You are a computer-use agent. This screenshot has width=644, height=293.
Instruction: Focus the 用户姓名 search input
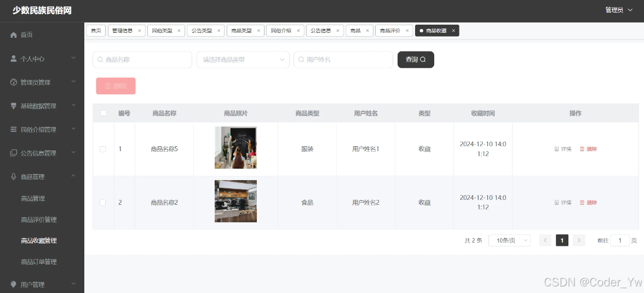[x=343, y=60]
